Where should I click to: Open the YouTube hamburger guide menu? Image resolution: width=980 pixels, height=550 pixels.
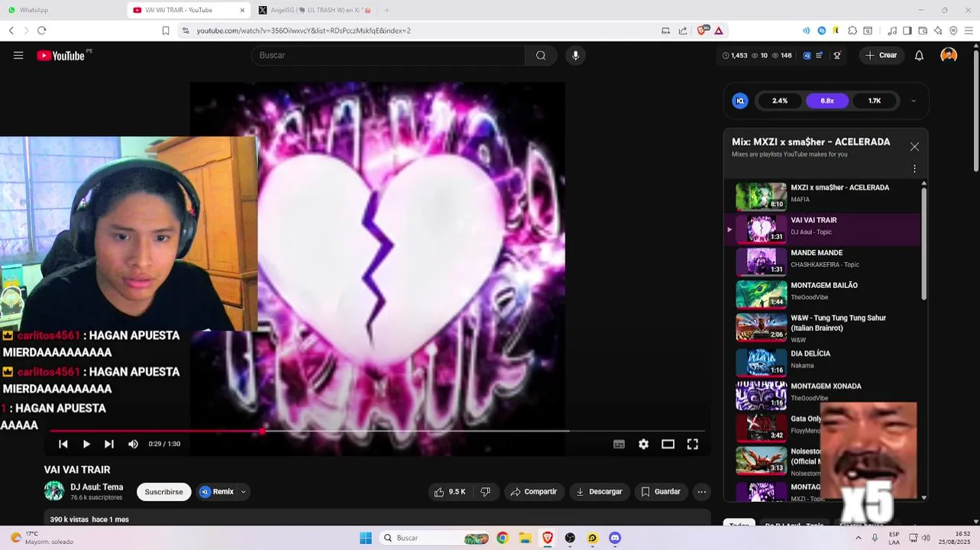(x=18, y=55)
